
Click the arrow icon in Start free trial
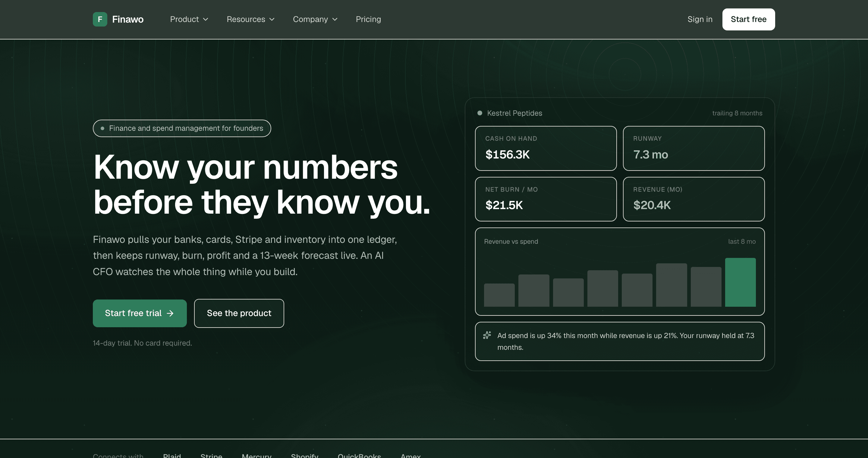[170, 313]
